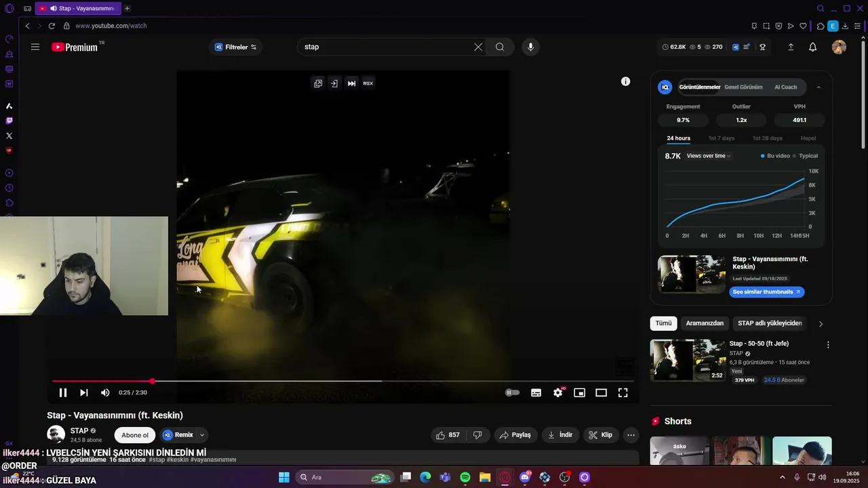The height and width of the screenshot is (488, 868).
Task: Open the account profile avatar
Action: pyautogui.click(x=839, y=47)
